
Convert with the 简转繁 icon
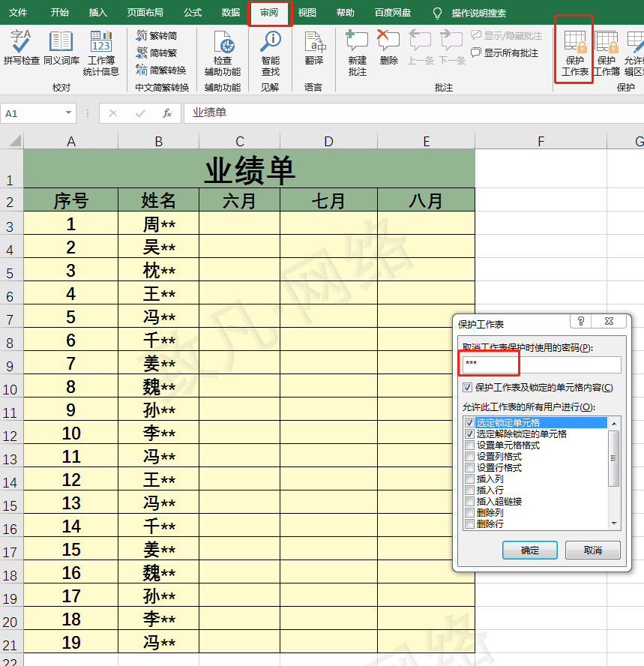pyautogui.click(x=142, y=53)
